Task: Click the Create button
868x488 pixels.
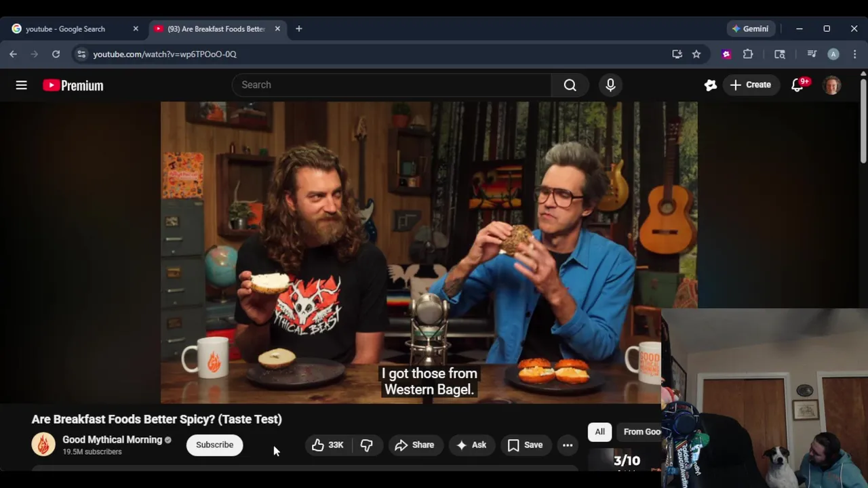Action: tap(751, 85)
